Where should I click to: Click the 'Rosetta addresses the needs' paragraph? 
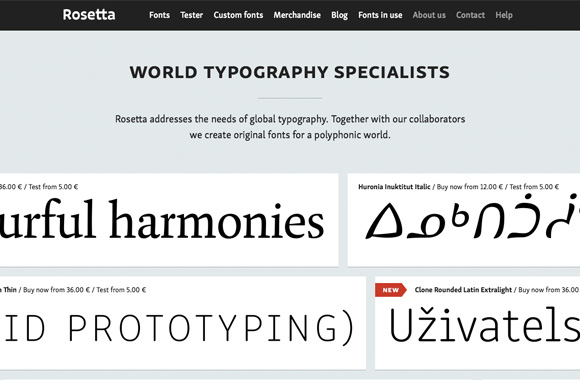(290, 127)
